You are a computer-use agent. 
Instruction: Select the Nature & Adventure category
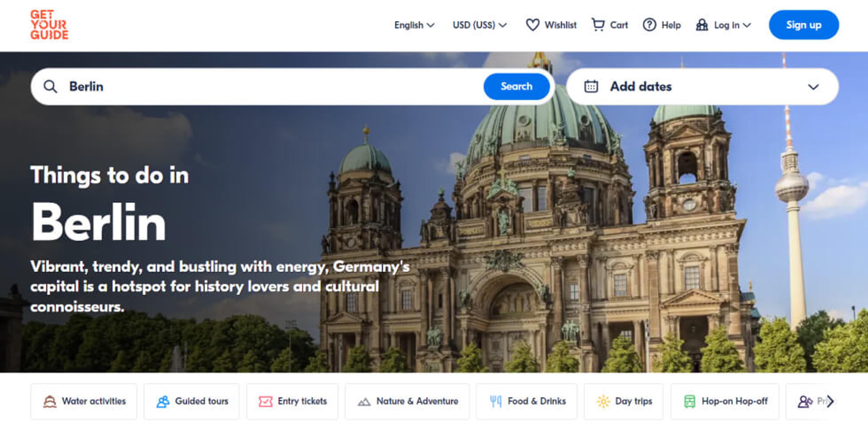coord(407,401)
